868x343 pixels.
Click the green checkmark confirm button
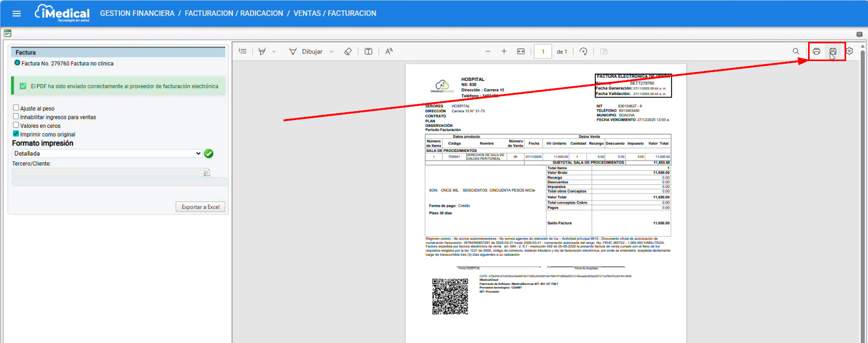(209, 153)
